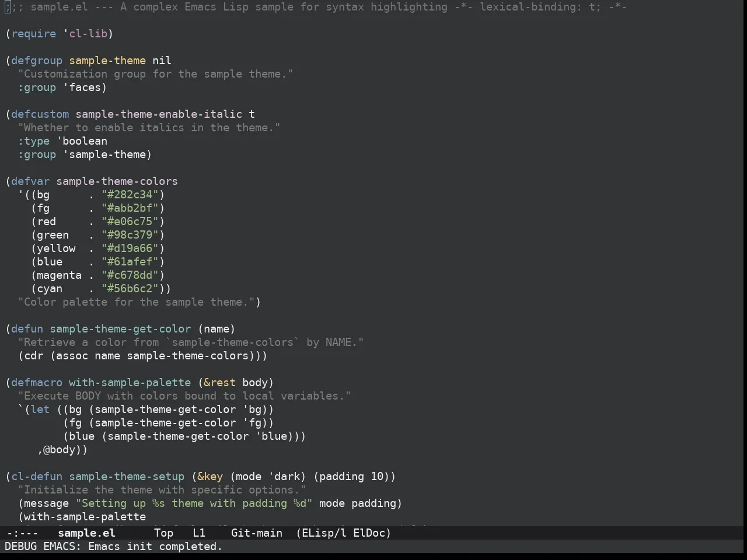Click the color string "#c678dd"
The height and width of the screenshot is (560, 747).
[130, 275]
